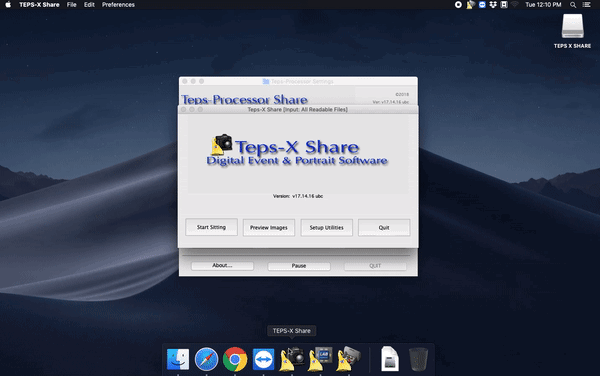Click the Preview Images button
600x376 pixels.
[269, 228]
